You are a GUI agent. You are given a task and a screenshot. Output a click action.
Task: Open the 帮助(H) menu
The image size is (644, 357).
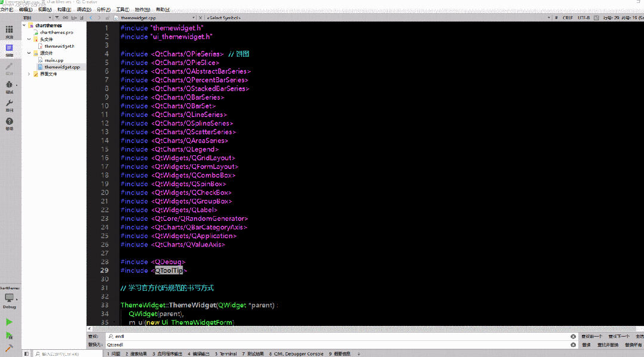[162, 10]
